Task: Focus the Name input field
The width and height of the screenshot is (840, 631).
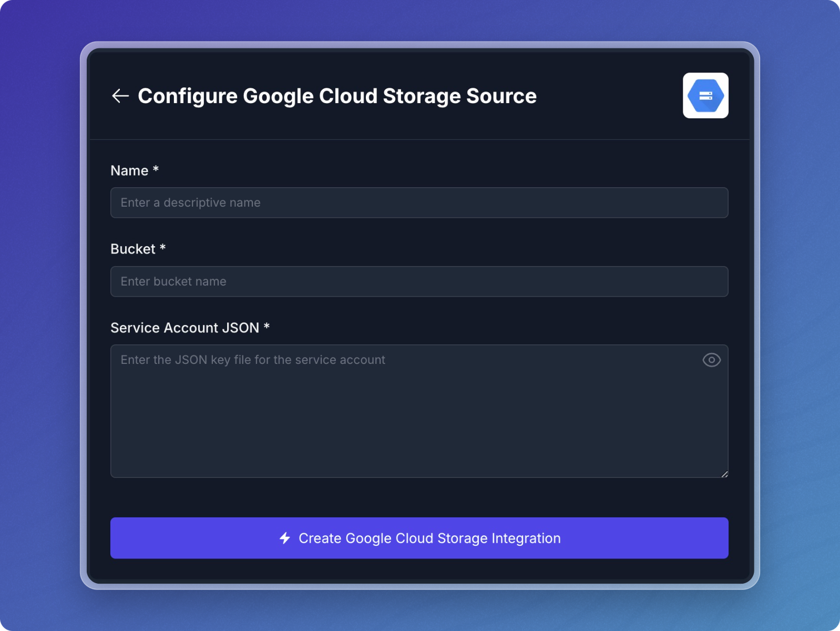Action: [x=419, y=203]
